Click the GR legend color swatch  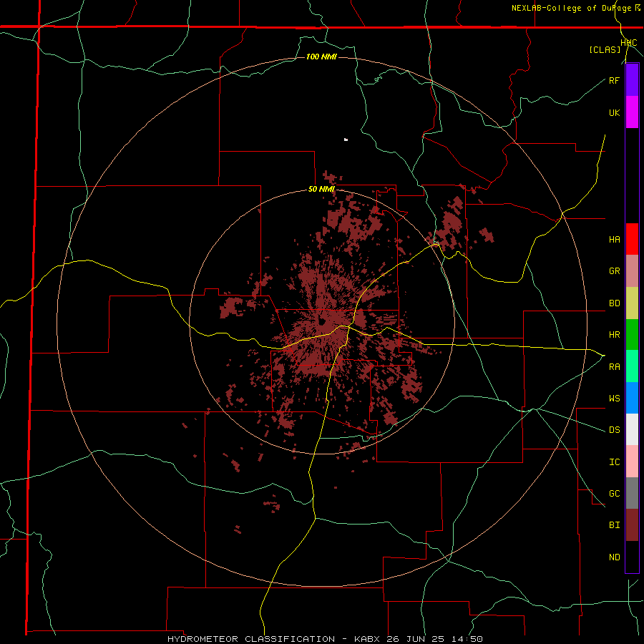click(632, 270)
